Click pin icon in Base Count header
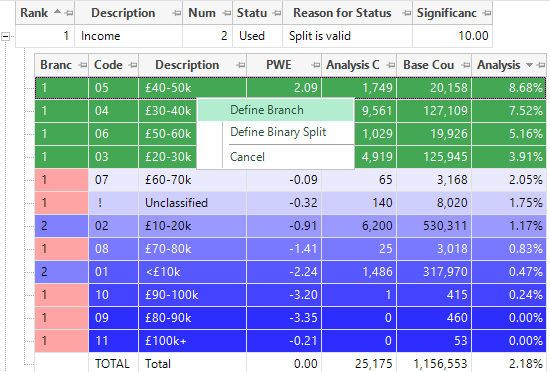550x372 pixels. click(465, 65)
